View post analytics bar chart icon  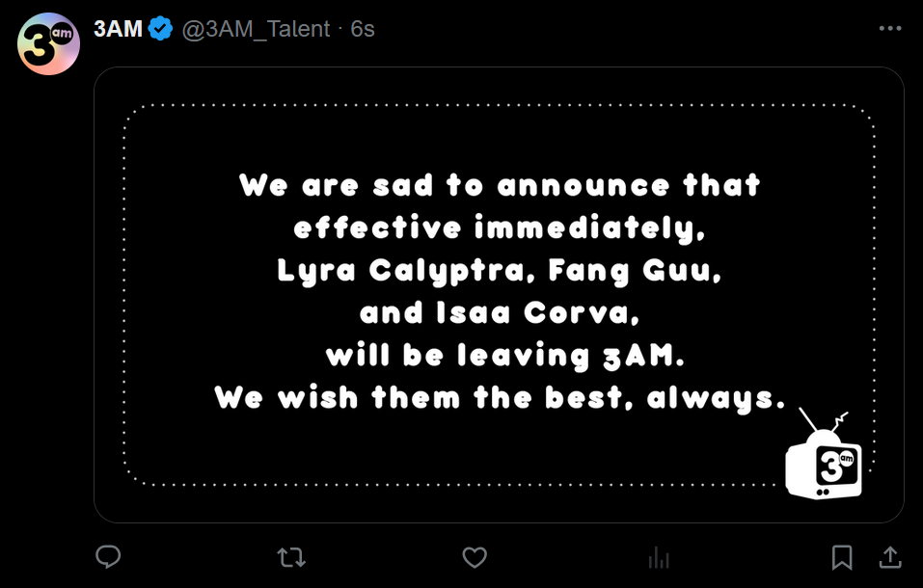tap(659, 557)
